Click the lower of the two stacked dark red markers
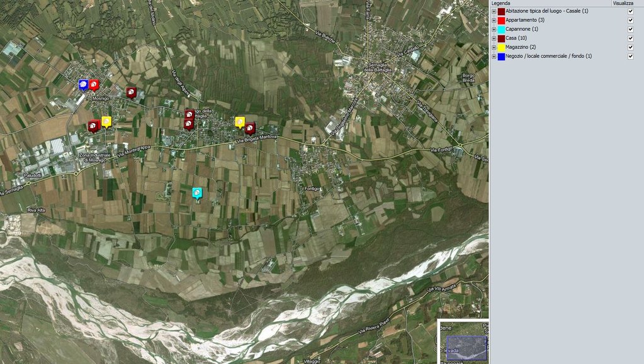The height and width of the screenshot is (364, 644). pos(188,123)
